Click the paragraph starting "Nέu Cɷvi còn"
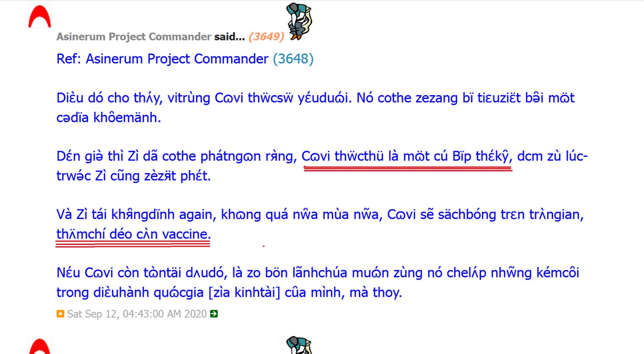 click(318, 282)
